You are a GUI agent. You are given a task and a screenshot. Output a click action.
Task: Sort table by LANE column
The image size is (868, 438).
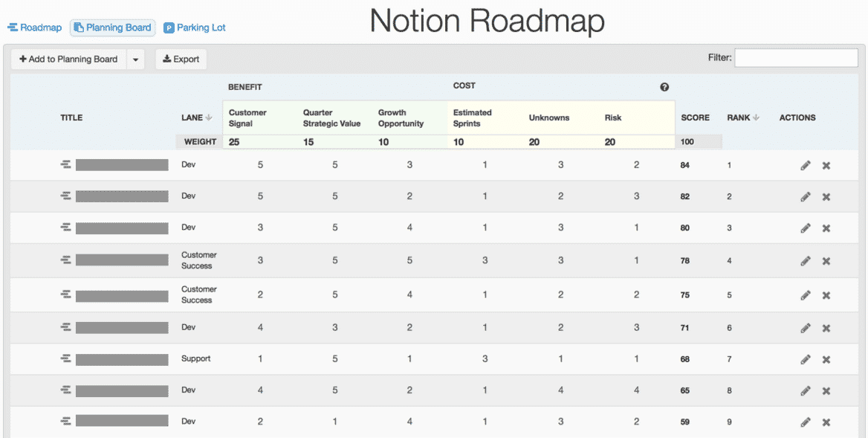pyautogui.click(x=196, y=117)
